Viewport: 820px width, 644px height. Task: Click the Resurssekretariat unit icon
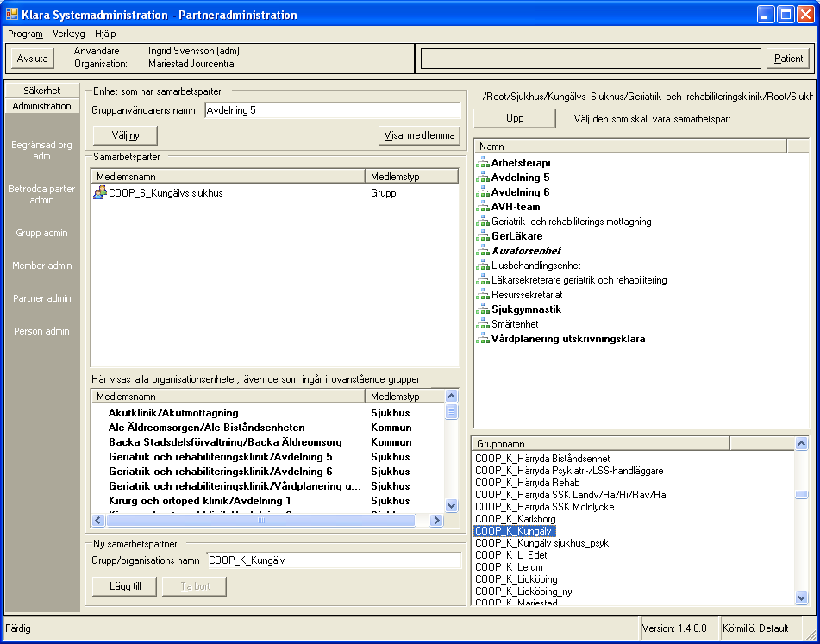(482, 295)
